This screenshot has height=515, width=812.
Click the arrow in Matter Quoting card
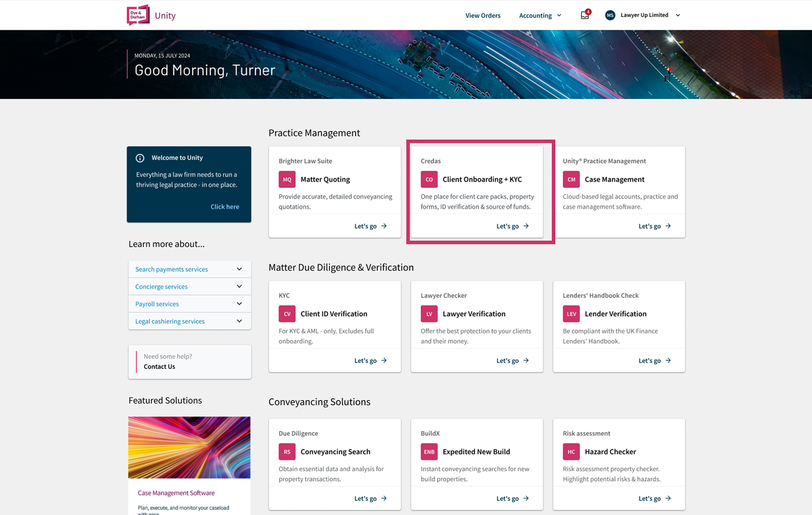click(x=384, y=226)
